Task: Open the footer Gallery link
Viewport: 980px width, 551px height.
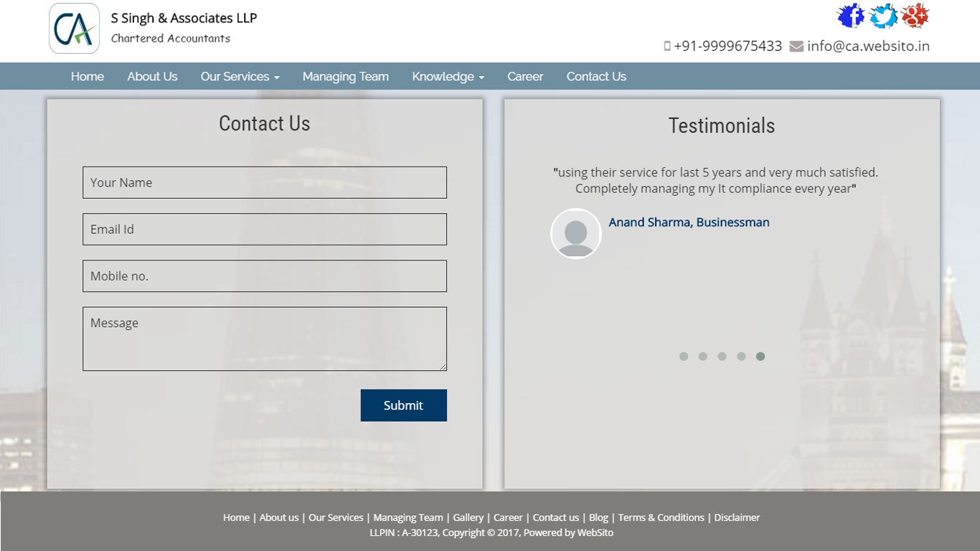Action: tap(468, 517)
